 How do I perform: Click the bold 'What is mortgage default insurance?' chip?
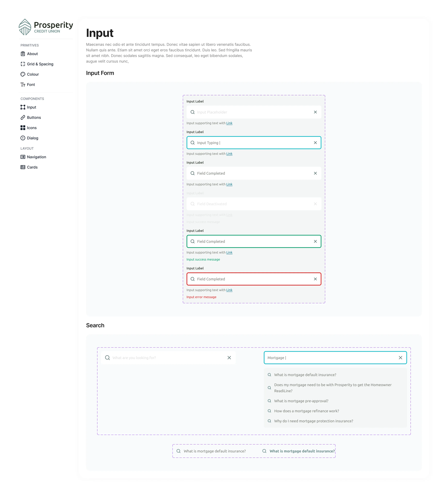point(302,451)
